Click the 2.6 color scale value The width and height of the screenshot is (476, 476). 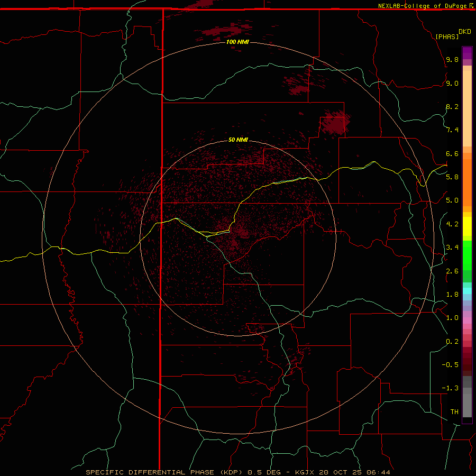[452, 271]
